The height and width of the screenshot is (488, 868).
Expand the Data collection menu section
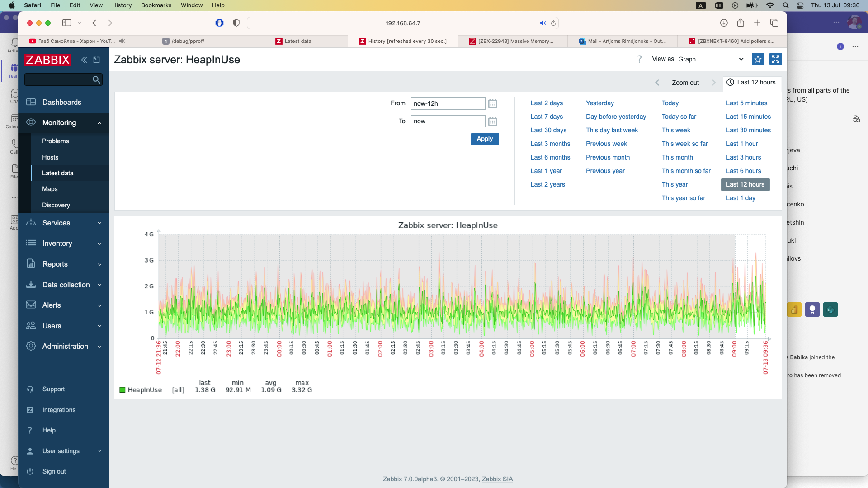tap(99, 285)
